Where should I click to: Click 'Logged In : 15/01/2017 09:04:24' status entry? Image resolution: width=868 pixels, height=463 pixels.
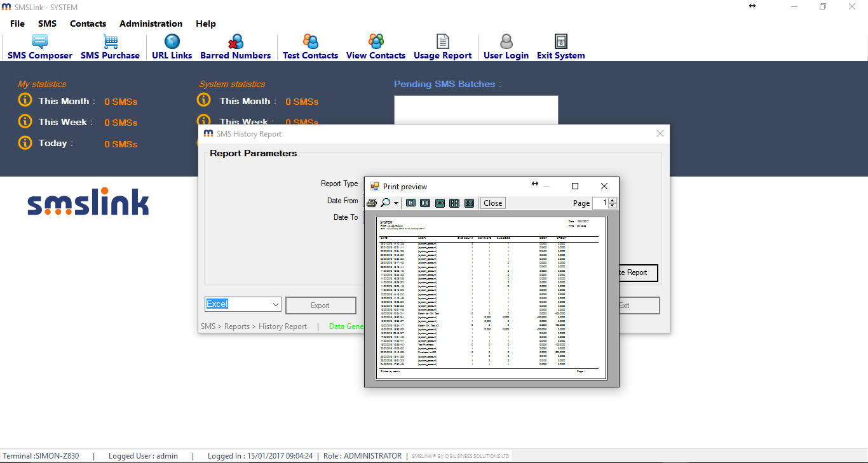tap(260, 456)
